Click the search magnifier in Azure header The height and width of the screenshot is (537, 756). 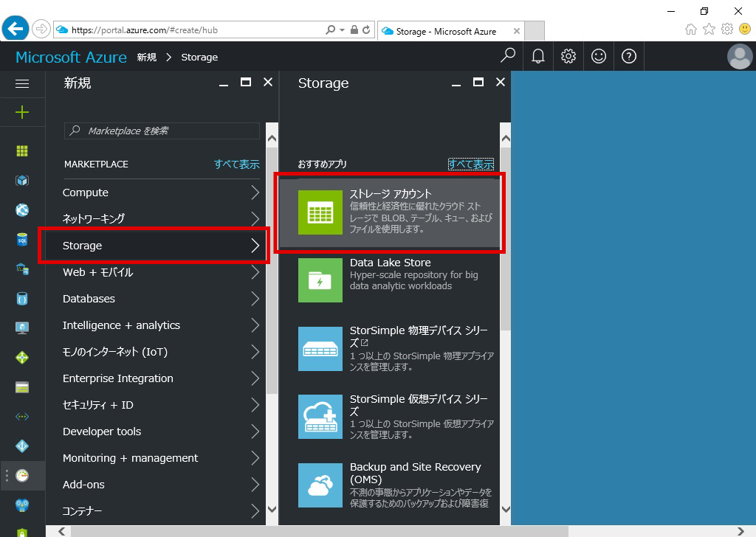tap(508, 56)
